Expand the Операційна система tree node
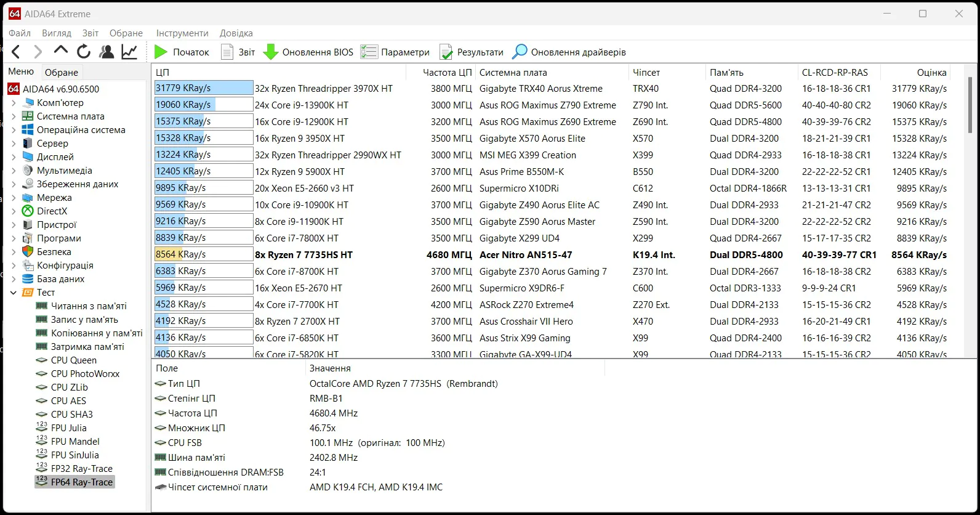 point(14,130)
